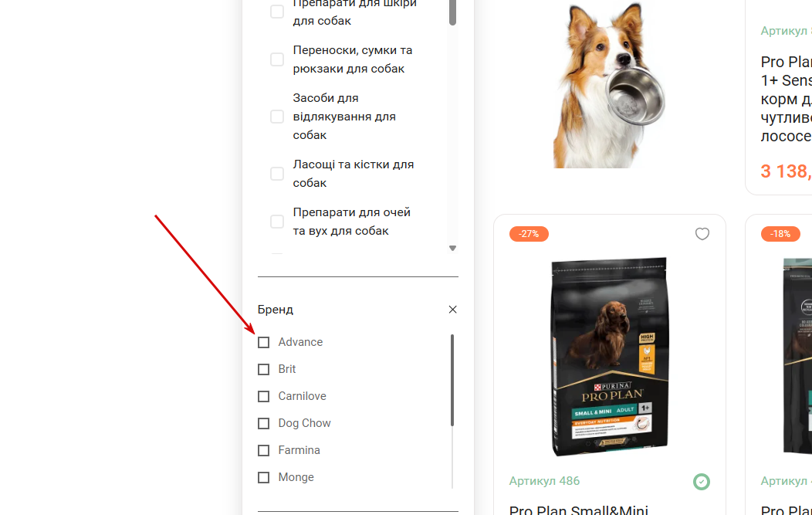Click the category list scroll-down arrow
The image size is (812, 515).
452,248
